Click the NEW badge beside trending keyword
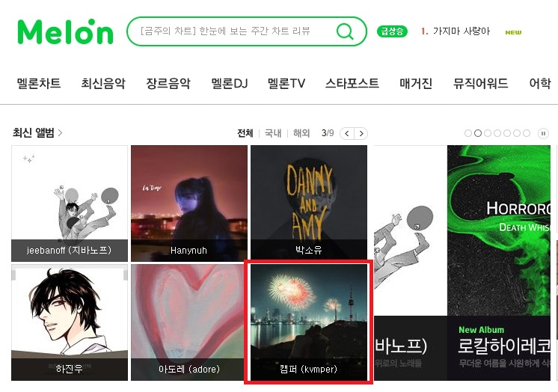558x392 pixels. click(513, 32)
